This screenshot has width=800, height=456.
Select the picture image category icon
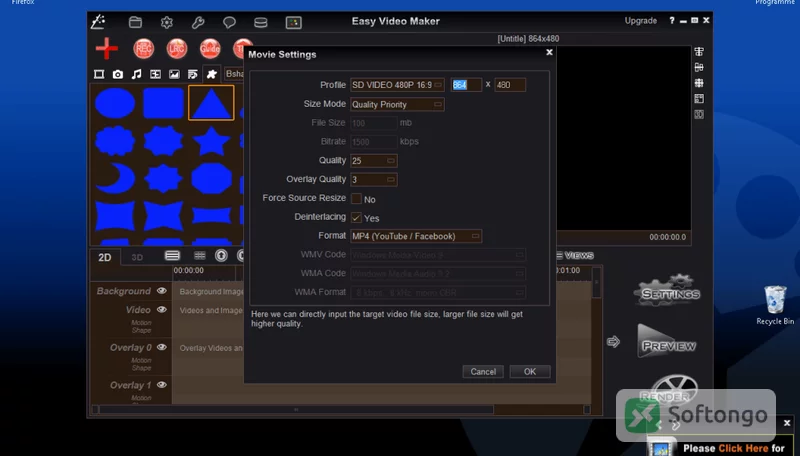click(174, 74)
